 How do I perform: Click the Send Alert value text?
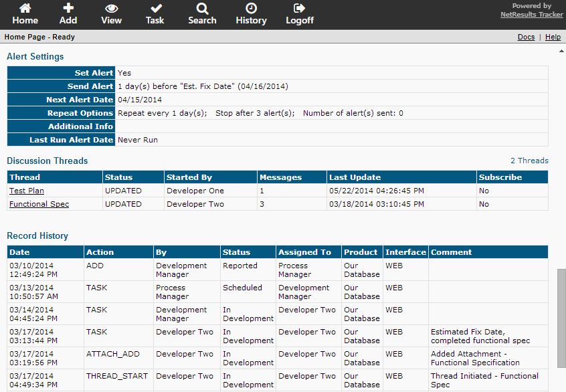203,86
